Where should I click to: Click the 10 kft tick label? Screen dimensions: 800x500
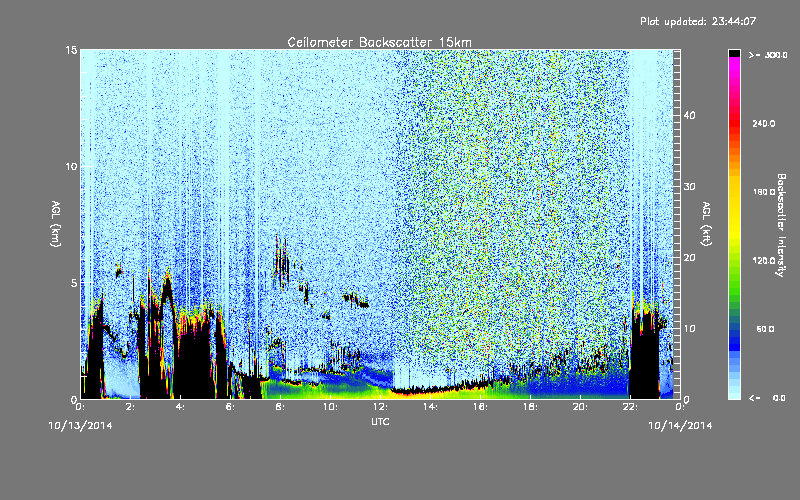point(689,328)
